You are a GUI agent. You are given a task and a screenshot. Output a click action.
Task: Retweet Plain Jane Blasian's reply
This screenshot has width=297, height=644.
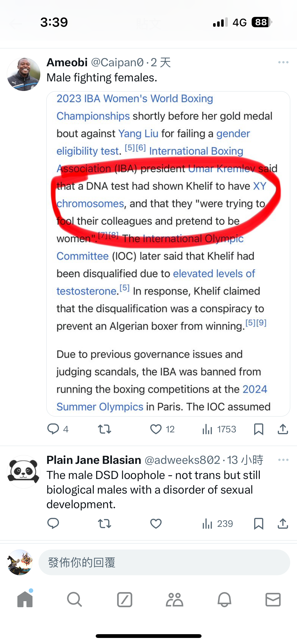(104, 524)
